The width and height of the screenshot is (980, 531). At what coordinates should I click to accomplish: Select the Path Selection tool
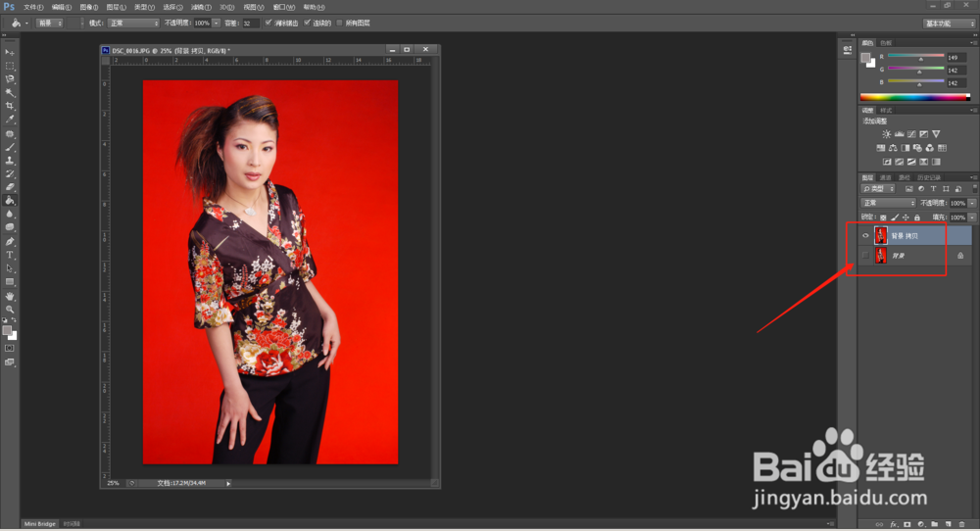10,268
